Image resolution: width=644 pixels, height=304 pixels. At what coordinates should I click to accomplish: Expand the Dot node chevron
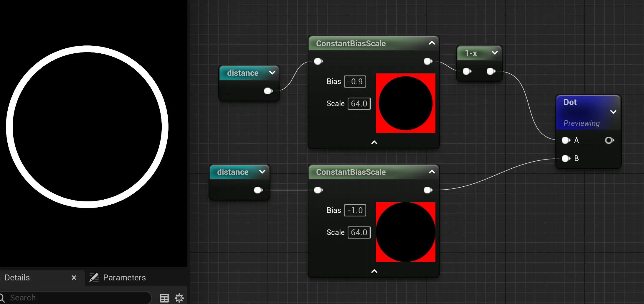(x=613, y=112)
